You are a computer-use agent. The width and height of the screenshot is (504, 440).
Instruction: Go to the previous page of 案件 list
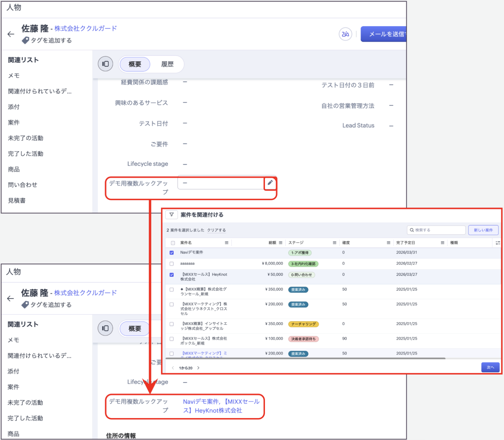coord(173,368)
